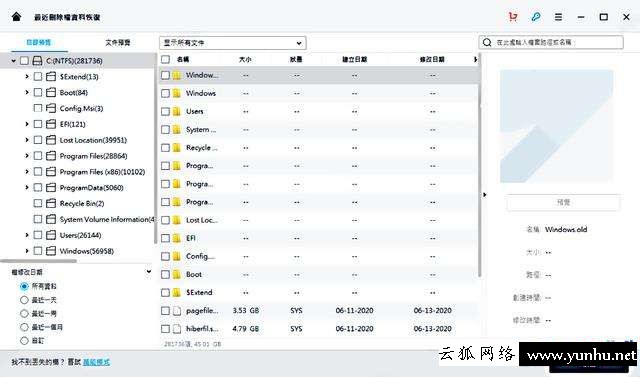Click the Recycle Bin(2) folder icon
The height and width of the screenshot is (377, 640).
(x=51, y=203)
